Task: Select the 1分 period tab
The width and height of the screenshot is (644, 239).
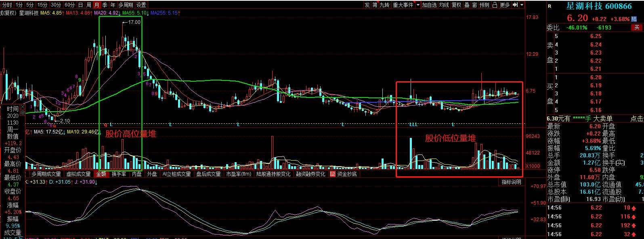Action: pos(19,5)
